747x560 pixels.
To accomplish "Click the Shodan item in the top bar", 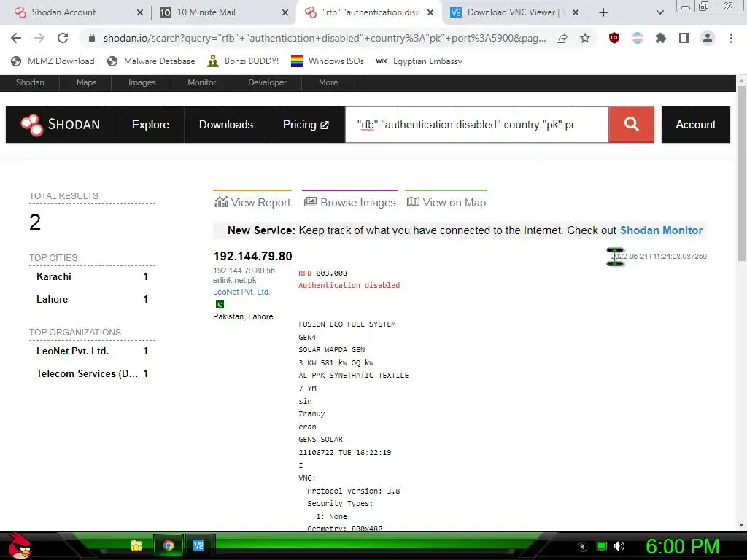I will click(x=30, y=83).
